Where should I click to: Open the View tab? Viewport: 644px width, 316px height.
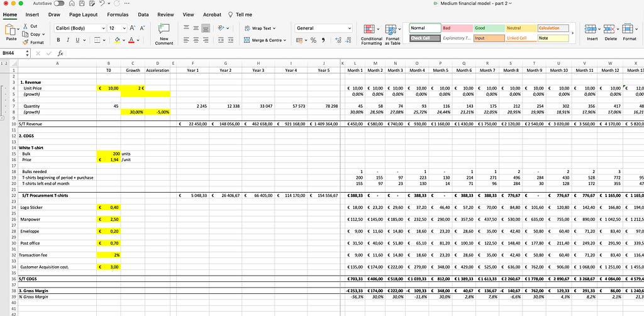click(x=188, y=14)
